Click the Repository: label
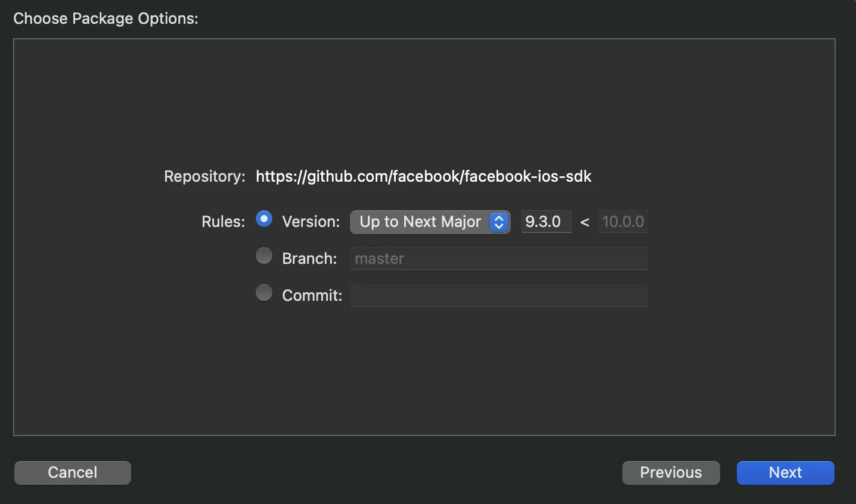This screenshot has height=504, width=856. (204, 176)
